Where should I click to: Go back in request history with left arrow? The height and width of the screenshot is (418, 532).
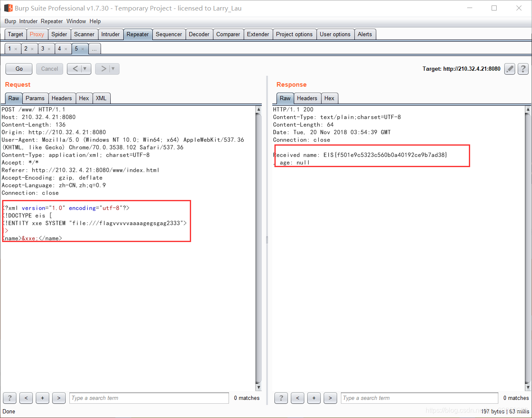pos(75,69)
